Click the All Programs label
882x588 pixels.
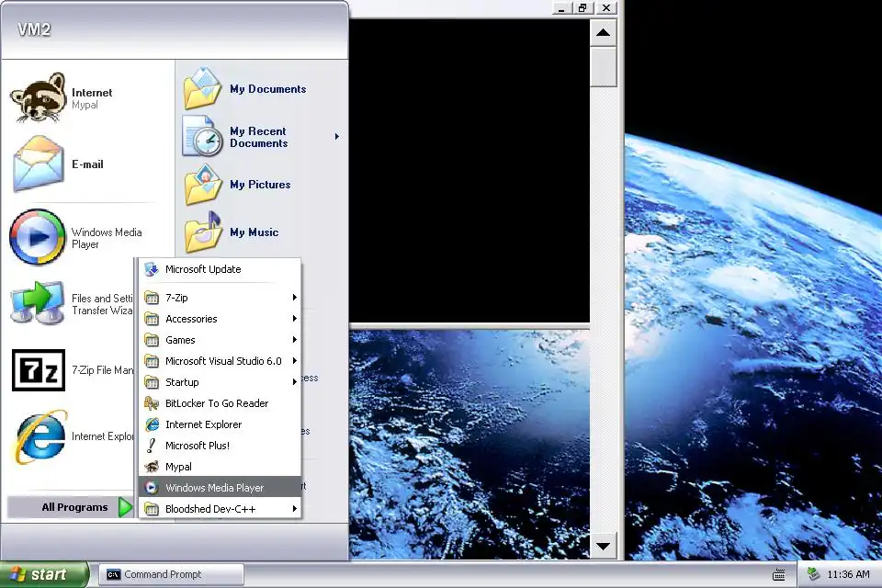pos(74,507)
